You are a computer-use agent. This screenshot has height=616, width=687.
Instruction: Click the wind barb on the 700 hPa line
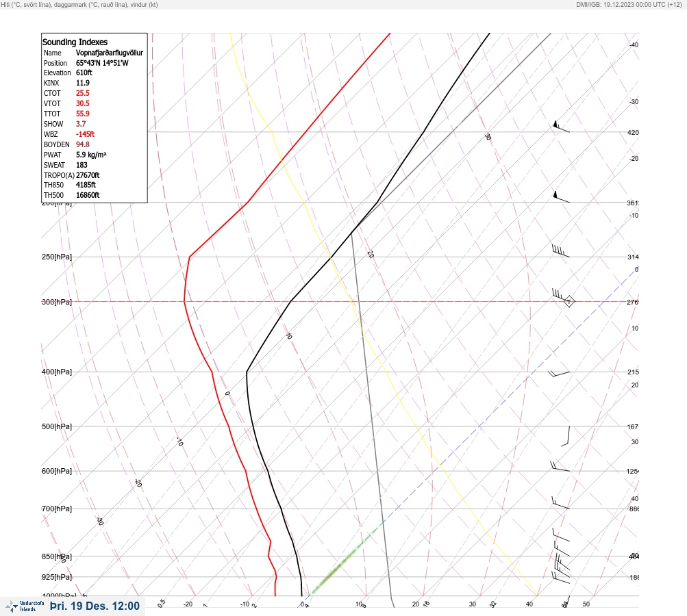560,503
